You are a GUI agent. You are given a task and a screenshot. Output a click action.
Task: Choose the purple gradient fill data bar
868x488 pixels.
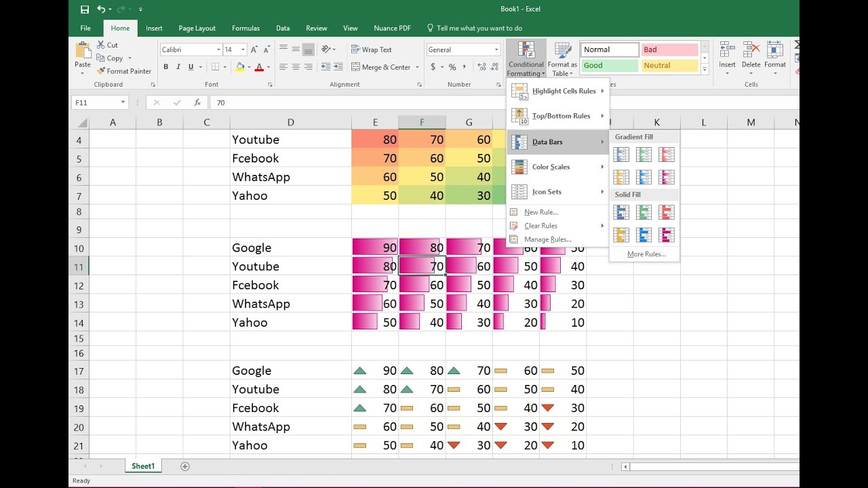click(x=667, y=177)
